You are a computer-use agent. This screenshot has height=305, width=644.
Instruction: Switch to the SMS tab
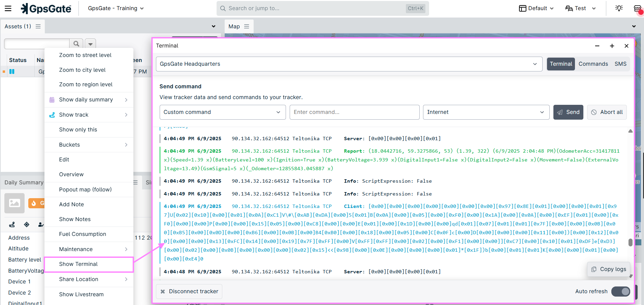(620, 64)
